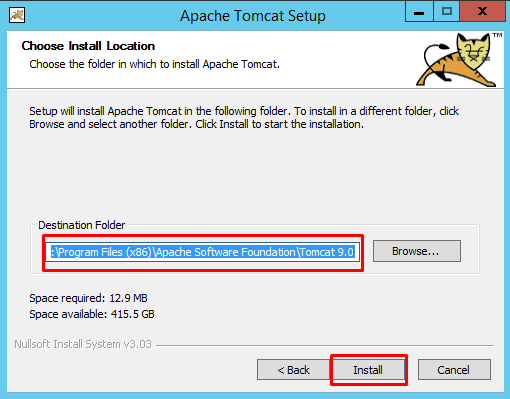Click the subtitle about choosing install folder
This screenshot has width=510, height=399.
point(154,64)
